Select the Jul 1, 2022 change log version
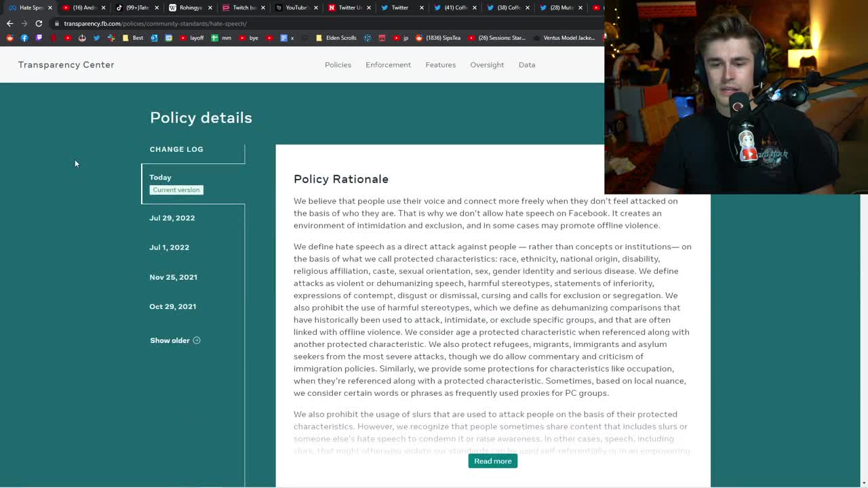The image size is (868, 488). (170, 247)
